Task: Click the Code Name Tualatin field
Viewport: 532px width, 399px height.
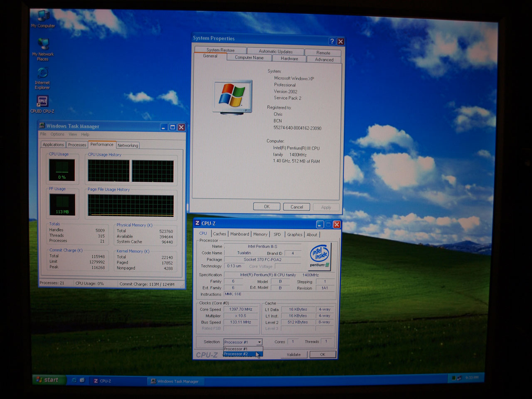Action: point(244,253)
